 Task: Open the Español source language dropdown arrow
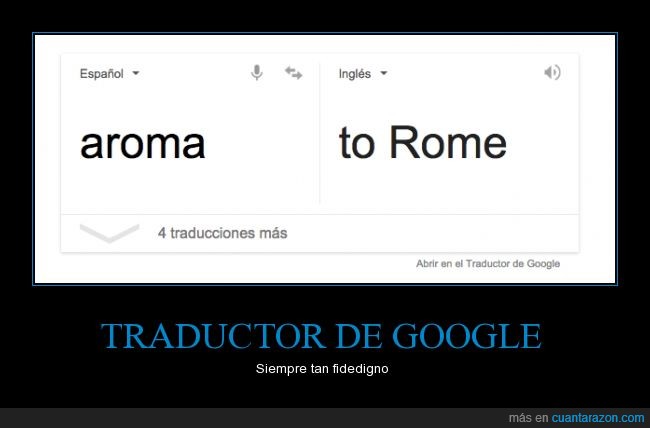click(136, 73)
